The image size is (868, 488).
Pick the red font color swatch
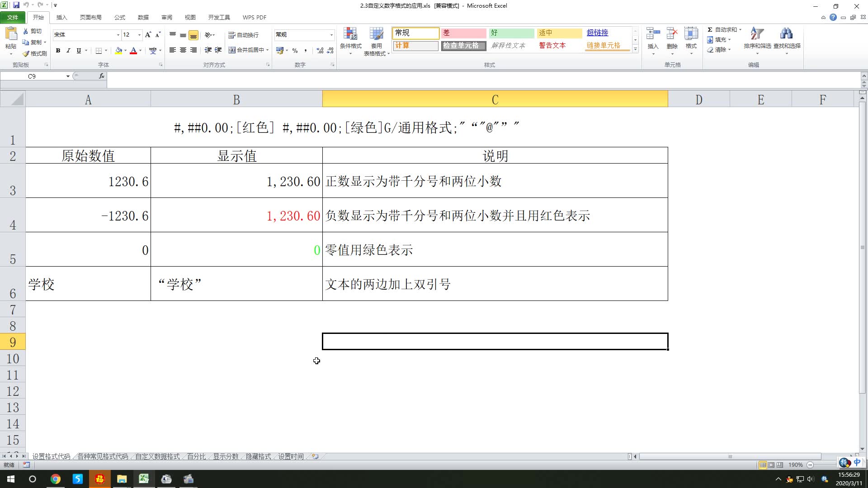coord(134,51)
